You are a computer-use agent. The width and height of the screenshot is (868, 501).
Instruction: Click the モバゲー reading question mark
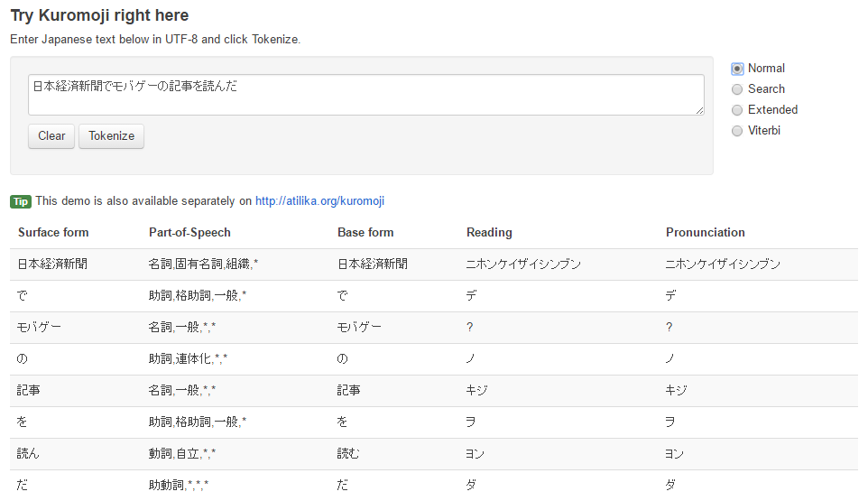coord(469,327)
